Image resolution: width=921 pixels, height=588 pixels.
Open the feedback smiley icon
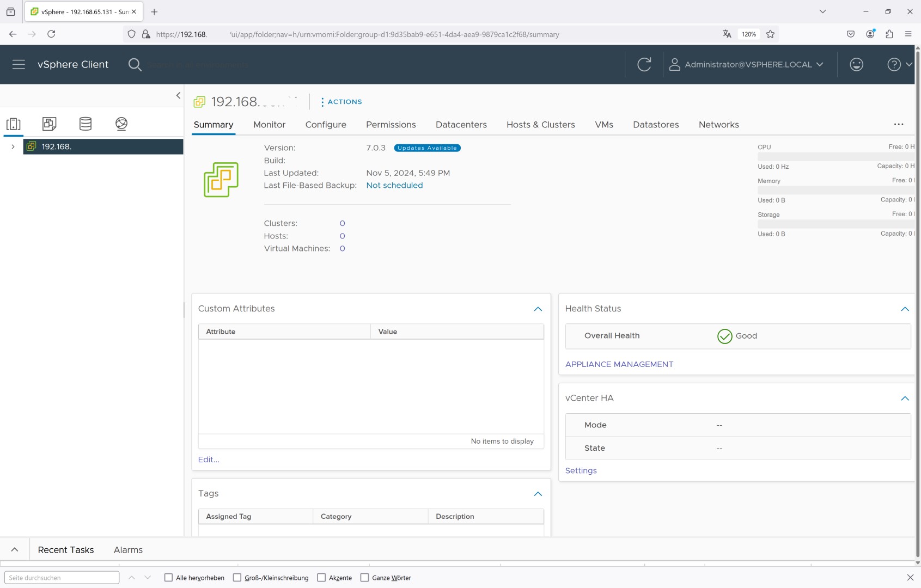click(x=856, y=64)
